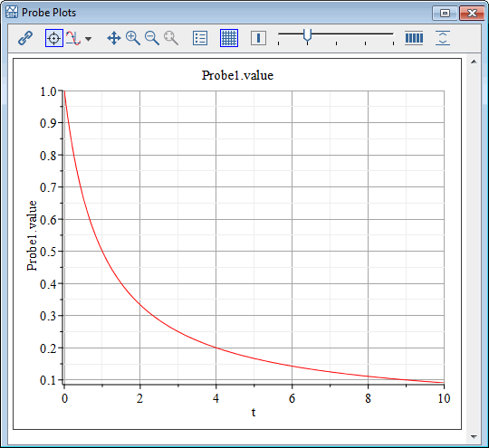Click the reset zoom magnifier icon
The height and width of the screenshot is (448, 489).
[171, 38]
